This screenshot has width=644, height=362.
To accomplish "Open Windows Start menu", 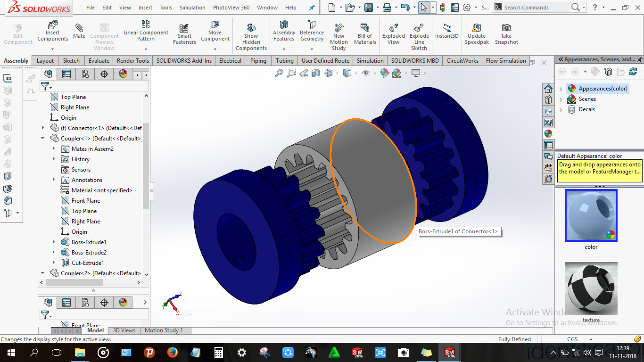I will [x=11, y=352].
